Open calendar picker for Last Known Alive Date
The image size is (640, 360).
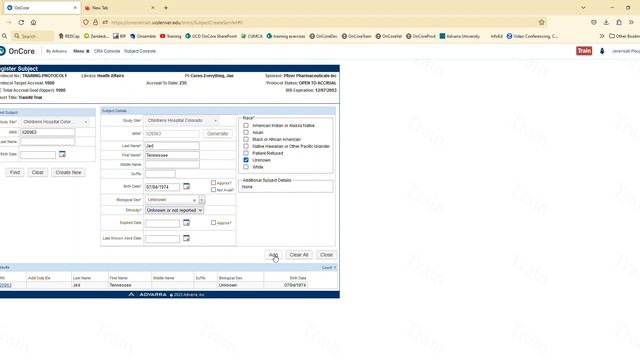(186, 238)
